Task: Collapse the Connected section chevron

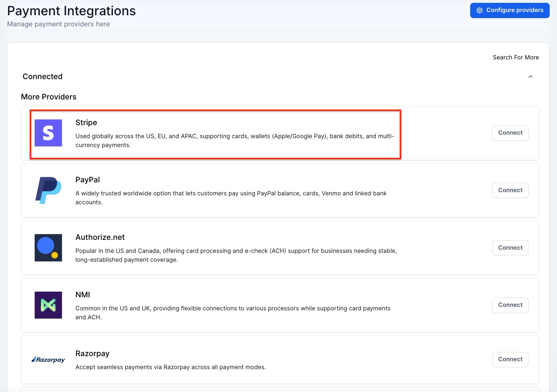Action: [x=530, y=77]
